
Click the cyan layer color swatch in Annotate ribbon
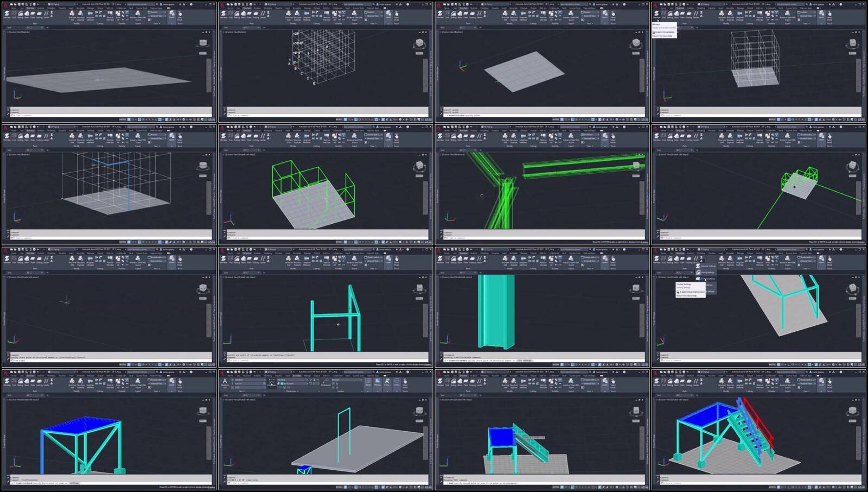[280, 383]
